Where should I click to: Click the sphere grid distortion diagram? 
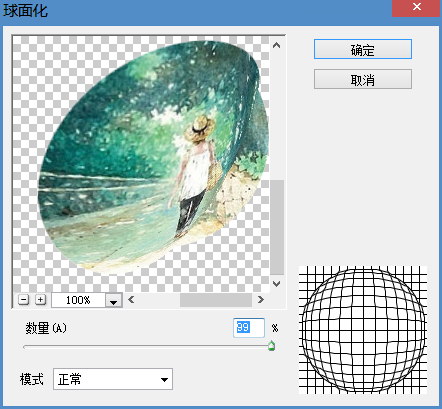click(363, 330)
